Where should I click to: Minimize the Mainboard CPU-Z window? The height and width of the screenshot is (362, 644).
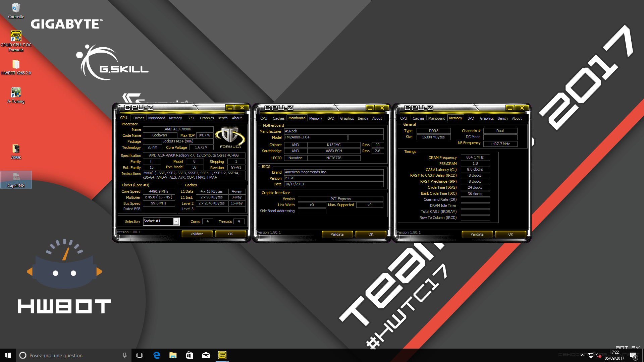click(370, 108)
